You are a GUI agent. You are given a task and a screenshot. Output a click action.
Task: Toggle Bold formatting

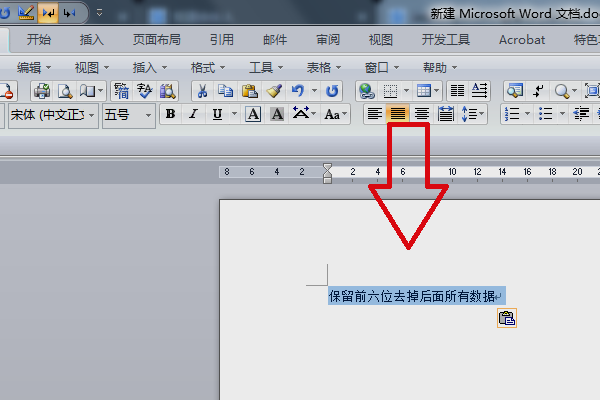(171, 114)
